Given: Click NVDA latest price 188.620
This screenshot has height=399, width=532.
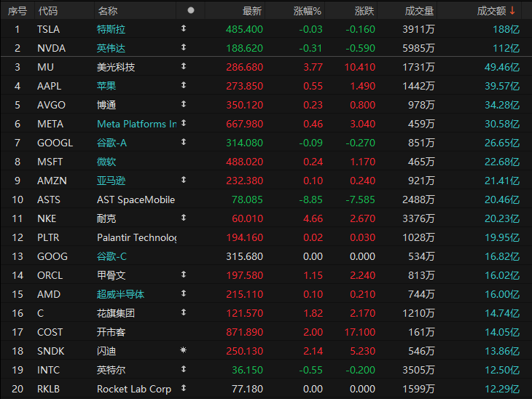Looking at the screenshot, I should click(244, 48).
